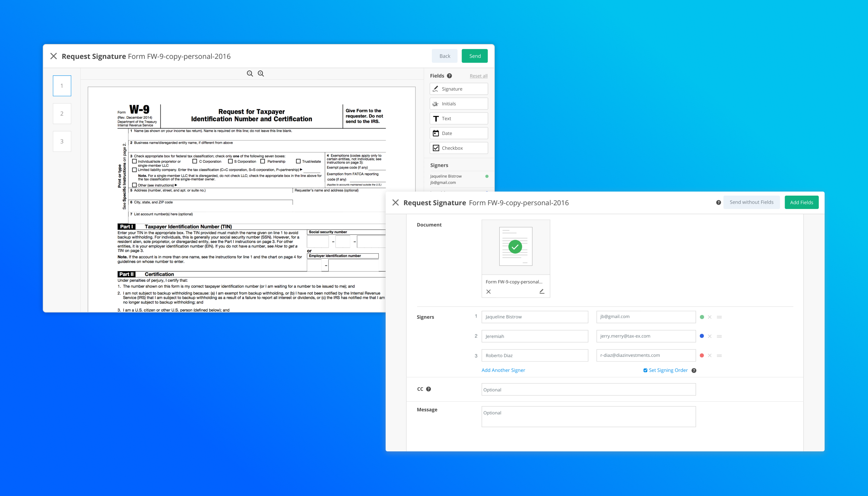Click the Signature pen icon in Fields
Viewport: 868px width, 496px height.
point(435,89)
